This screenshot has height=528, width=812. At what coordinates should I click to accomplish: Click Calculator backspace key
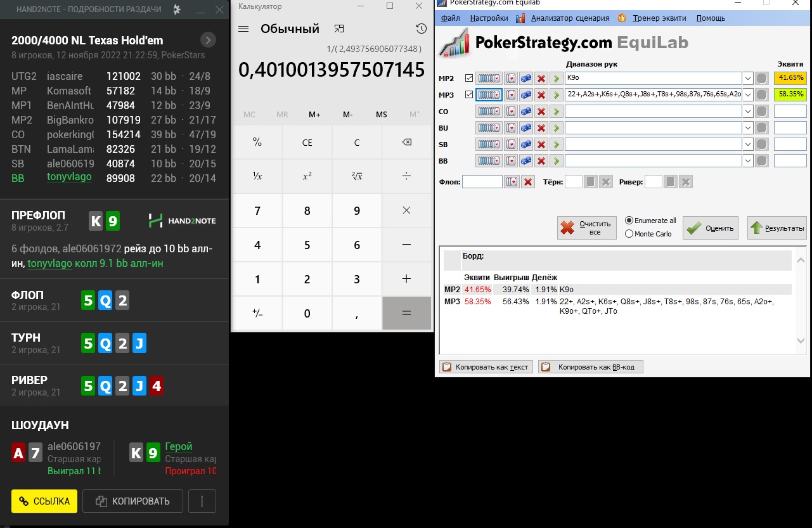(407, 143)
